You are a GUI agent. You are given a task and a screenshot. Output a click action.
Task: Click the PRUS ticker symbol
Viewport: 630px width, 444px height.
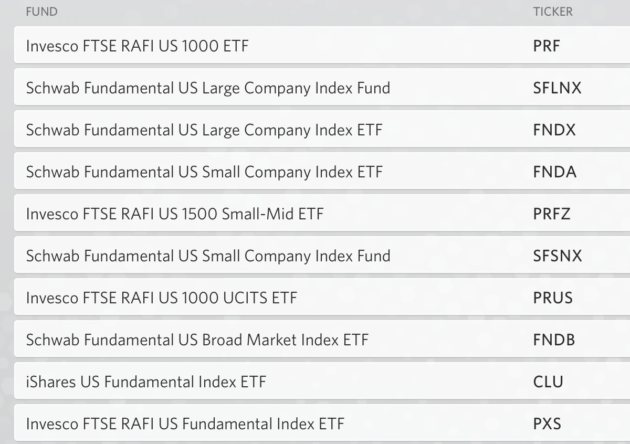(553, 298)
